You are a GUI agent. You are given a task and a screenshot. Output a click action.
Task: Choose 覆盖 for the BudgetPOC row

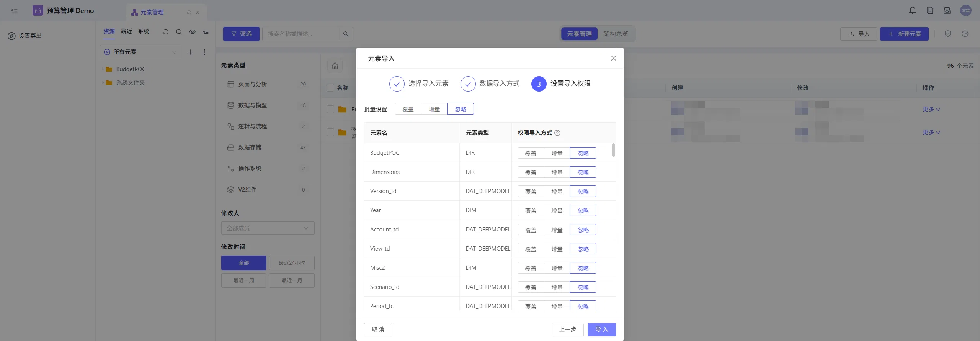pyautogui.click(x=531, y=153)
